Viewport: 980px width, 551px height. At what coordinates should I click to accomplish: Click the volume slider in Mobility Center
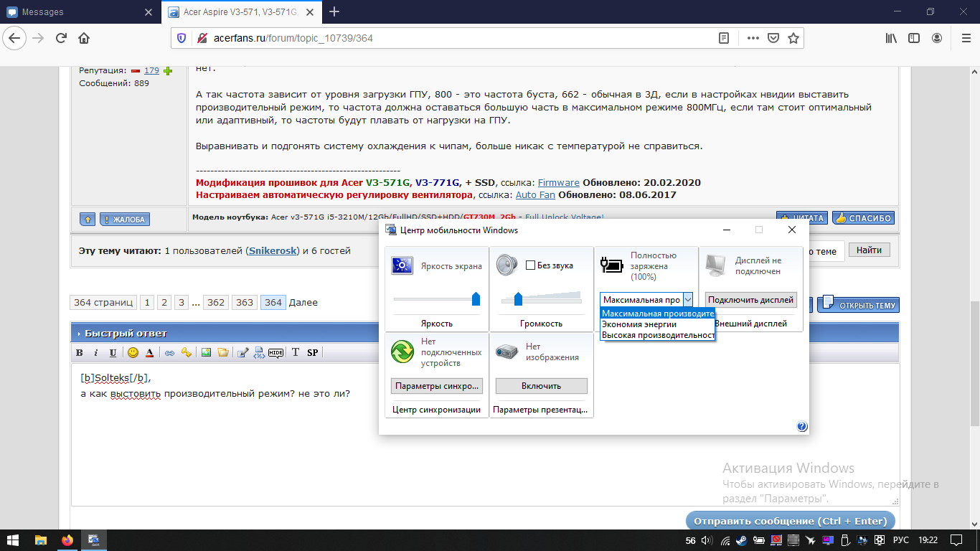click(x=542, y=299)
